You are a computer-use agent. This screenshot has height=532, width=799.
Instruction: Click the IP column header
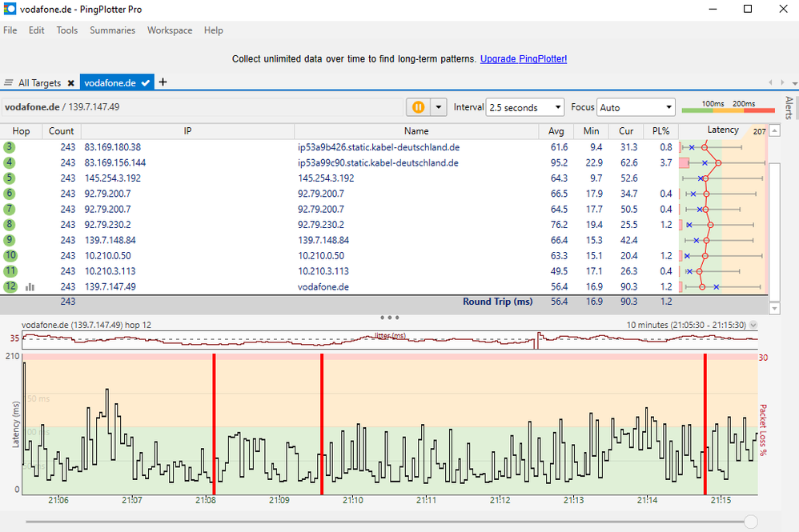point(187,131)
